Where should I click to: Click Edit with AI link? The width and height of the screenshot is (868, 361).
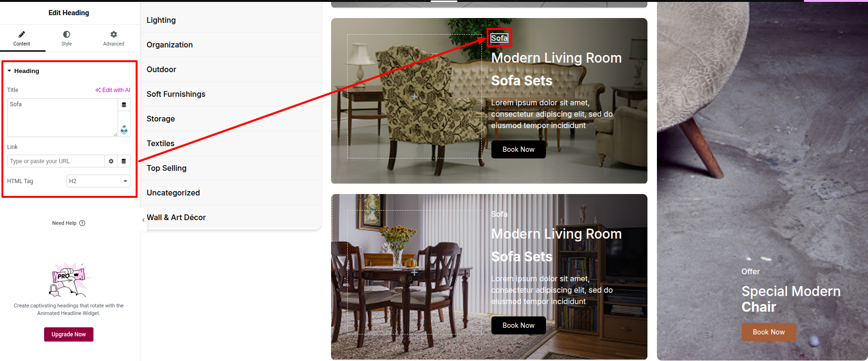tap(112, 90)
